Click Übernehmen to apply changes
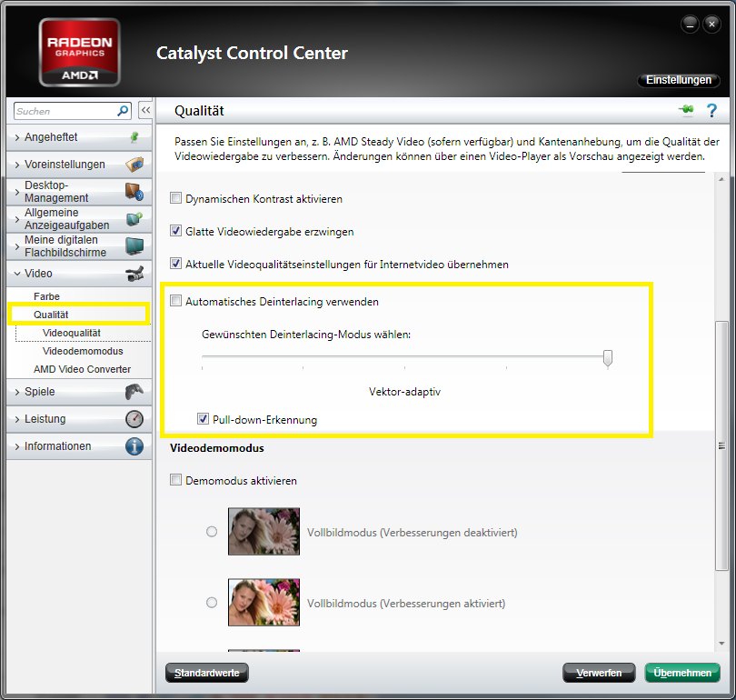736x700 pixels. 682,673
